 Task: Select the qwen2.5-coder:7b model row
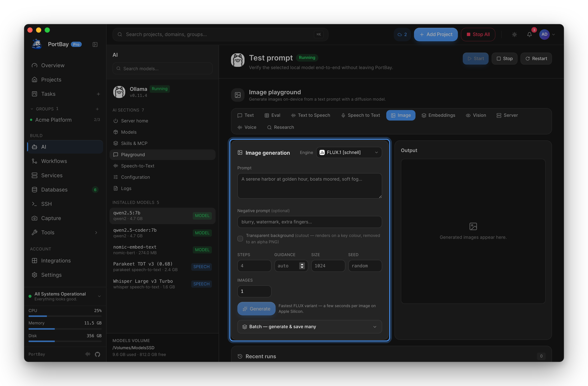coord(162,233)
